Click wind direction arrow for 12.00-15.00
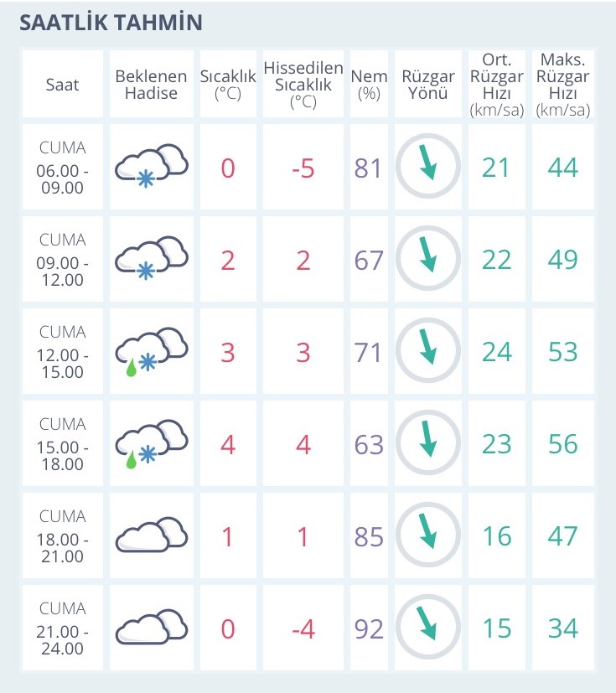616x693 pixels. [427, 350]
